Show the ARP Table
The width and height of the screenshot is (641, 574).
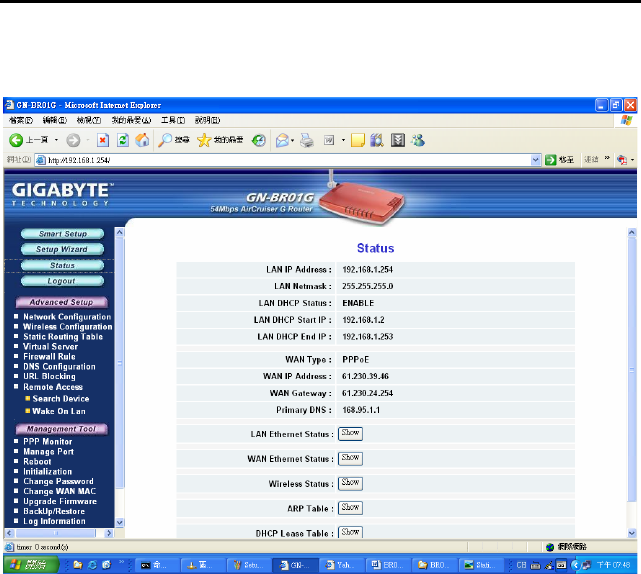click(x=350, y=508)
